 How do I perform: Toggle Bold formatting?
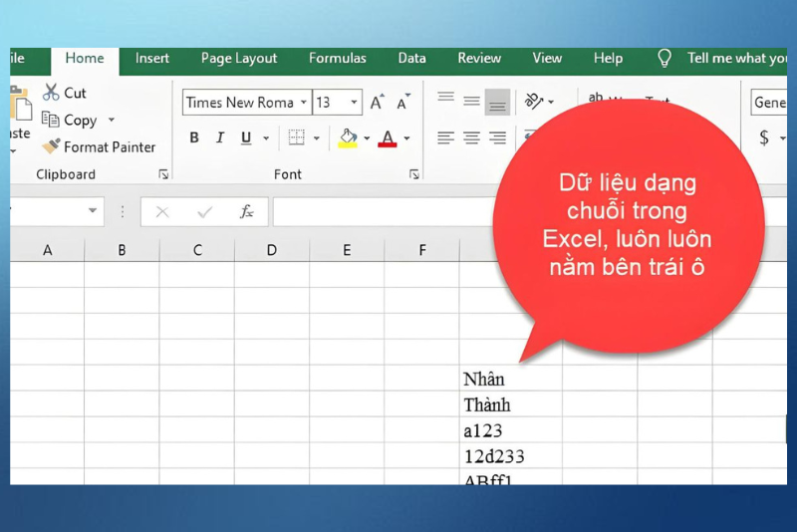[x=193, y=137]
